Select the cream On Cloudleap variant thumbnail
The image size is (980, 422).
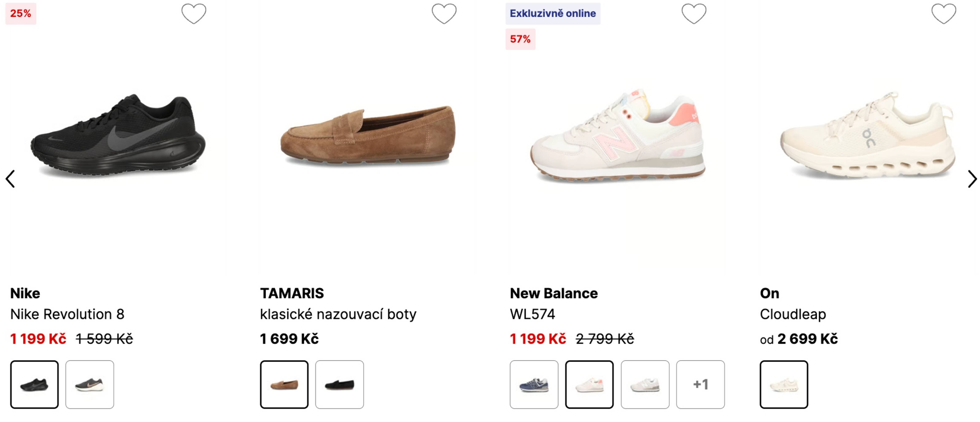pyautogui.click(x=784, y=384)
